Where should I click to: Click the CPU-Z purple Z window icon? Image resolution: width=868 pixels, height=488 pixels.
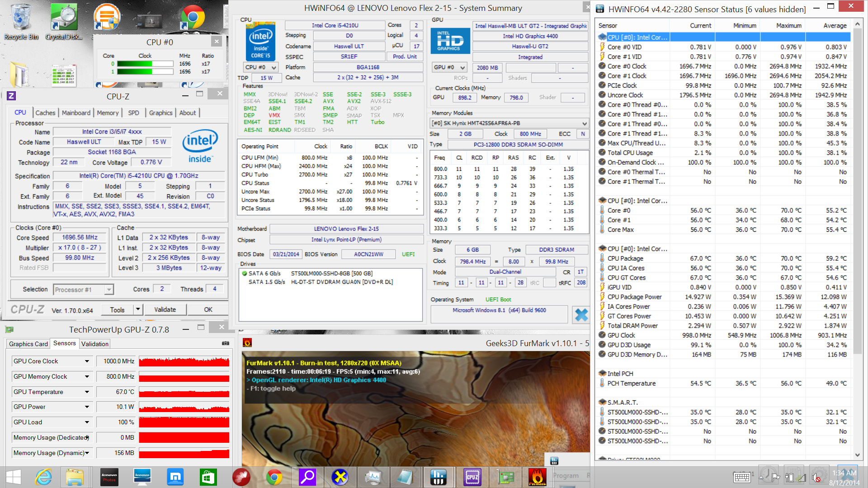click(11, 96)
